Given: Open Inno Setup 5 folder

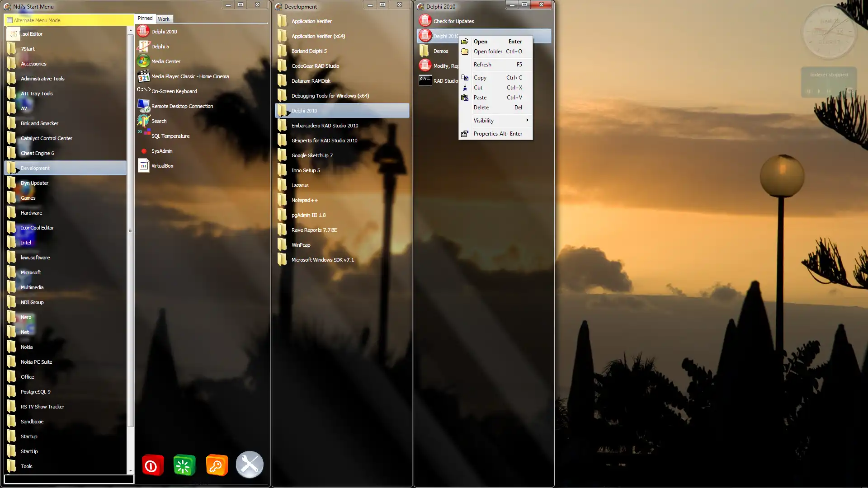Looking at the screenshot, I should [x=342, y=170].
